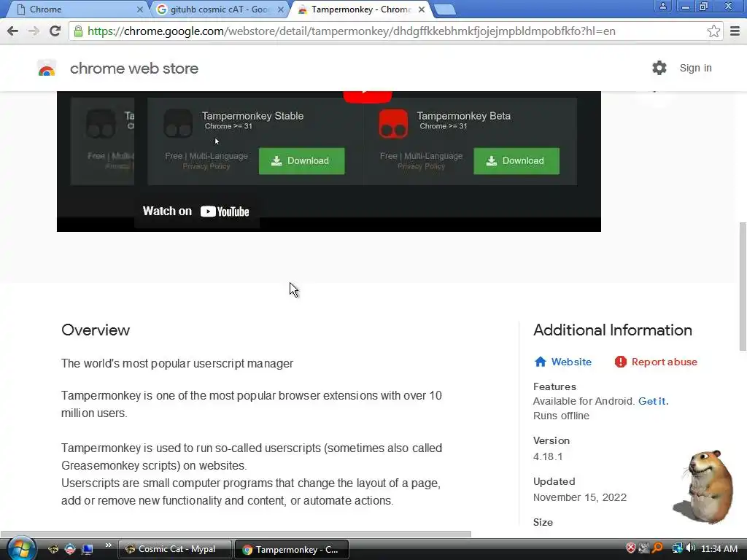Click the vertical page scrollbar thumb
Screen dimensions: 747x560
click(x=742, y=286)
